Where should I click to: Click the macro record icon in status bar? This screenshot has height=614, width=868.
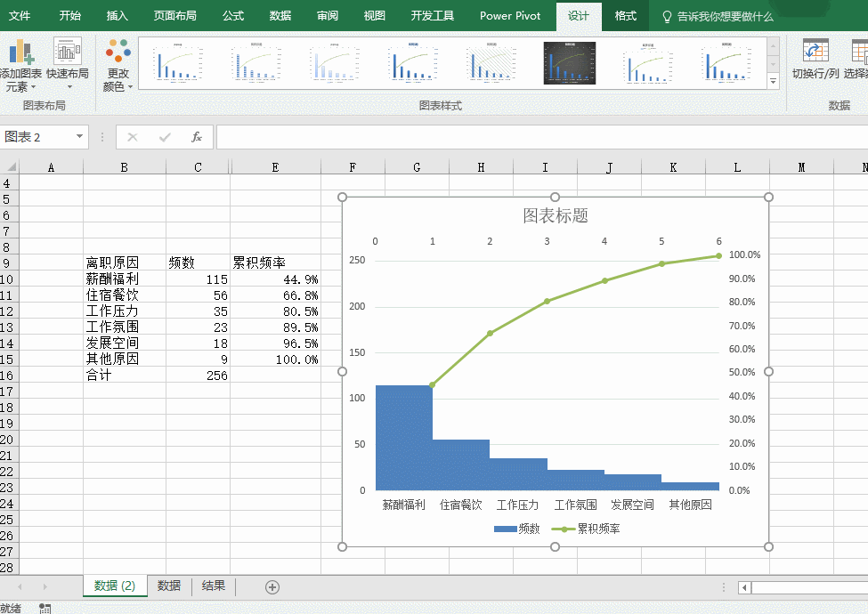pos(45,608)
